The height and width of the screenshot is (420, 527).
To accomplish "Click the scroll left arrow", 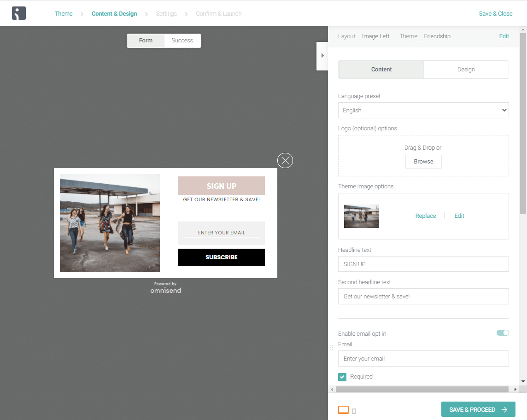I will coord(332,390).
